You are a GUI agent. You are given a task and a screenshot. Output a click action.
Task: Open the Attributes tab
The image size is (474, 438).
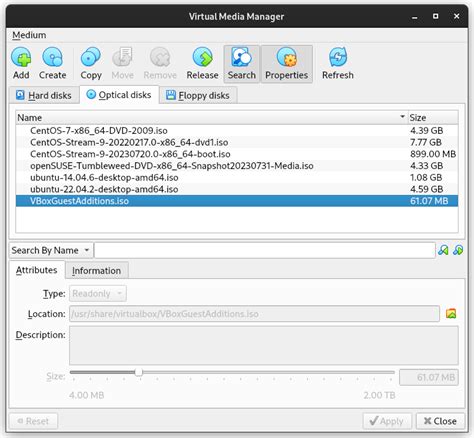click(36, 270)
